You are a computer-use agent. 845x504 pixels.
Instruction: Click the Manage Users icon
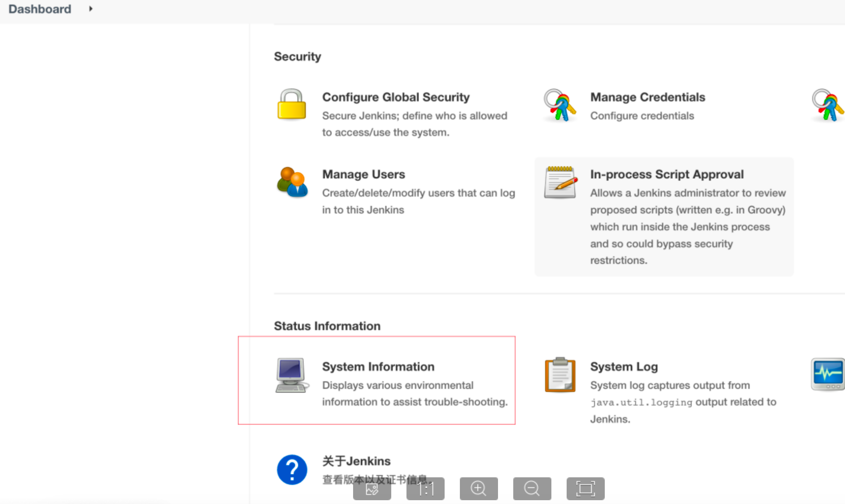coord(292,183)
